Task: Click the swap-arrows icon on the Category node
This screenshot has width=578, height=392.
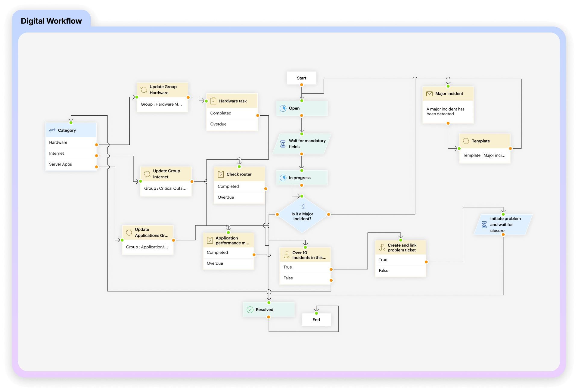Action: [52, 130]
